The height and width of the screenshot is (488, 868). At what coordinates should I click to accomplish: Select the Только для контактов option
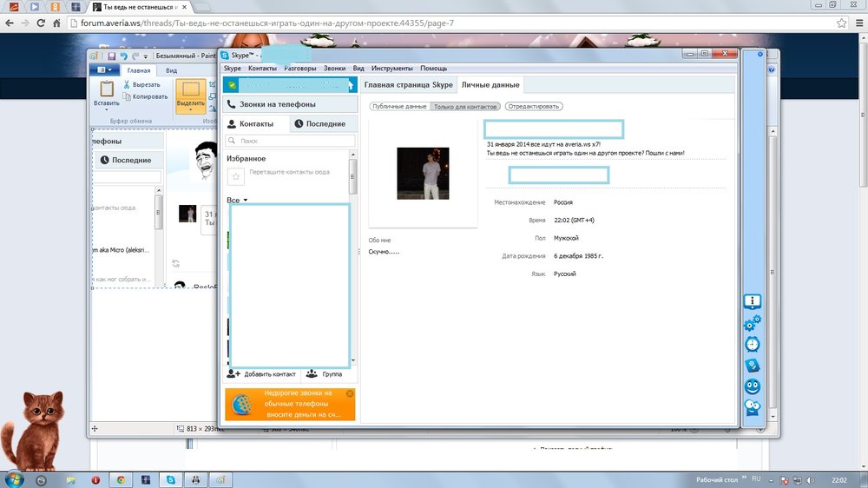tap(465, 106)
